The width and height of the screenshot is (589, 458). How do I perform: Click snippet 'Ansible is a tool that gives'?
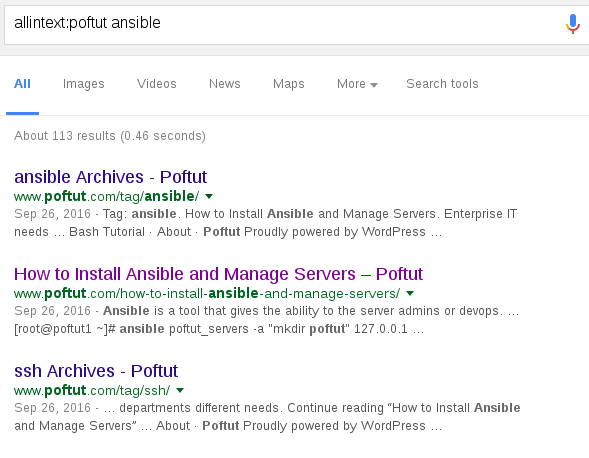click(x=267, y=320)
